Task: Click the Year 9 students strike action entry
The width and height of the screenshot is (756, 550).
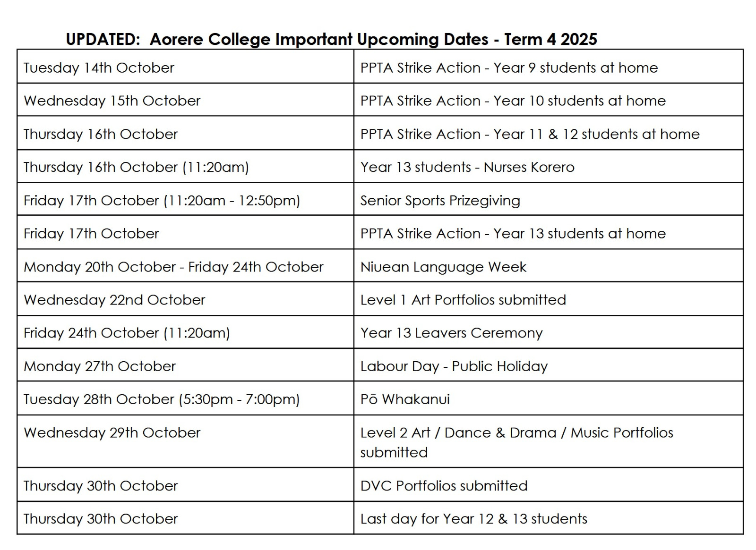Action: [509, 68]
